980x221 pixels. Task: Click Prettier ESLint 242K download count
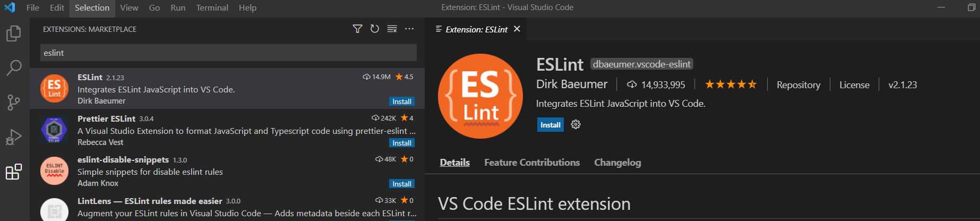point(384,118)
